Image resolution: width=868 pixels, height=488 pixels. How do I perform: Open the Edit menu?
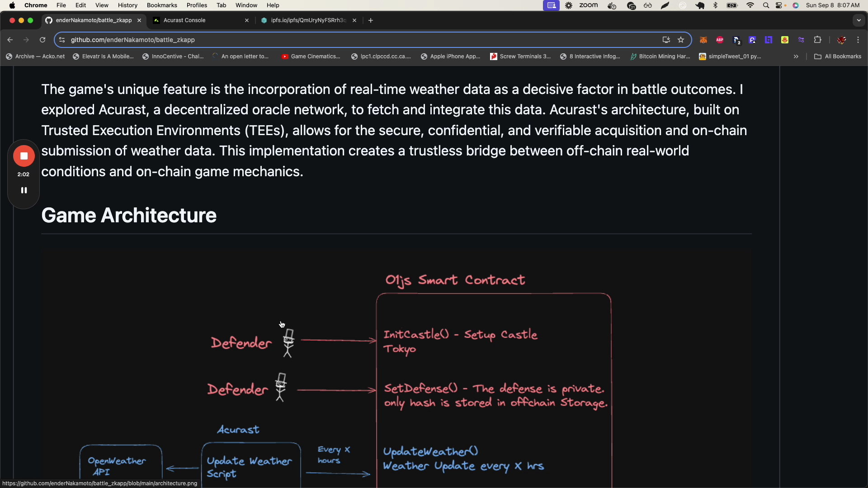coord(80,5)
